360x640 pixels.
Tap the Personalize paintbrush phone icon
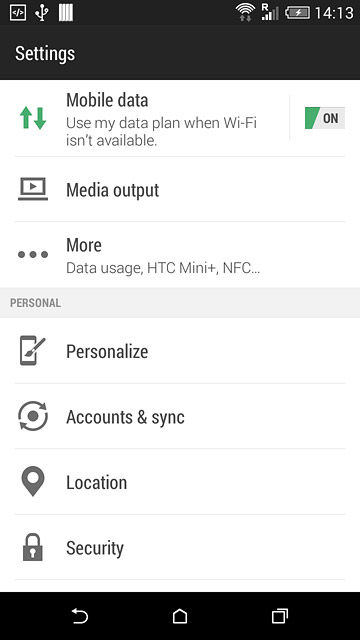click(x=33, y=351)
